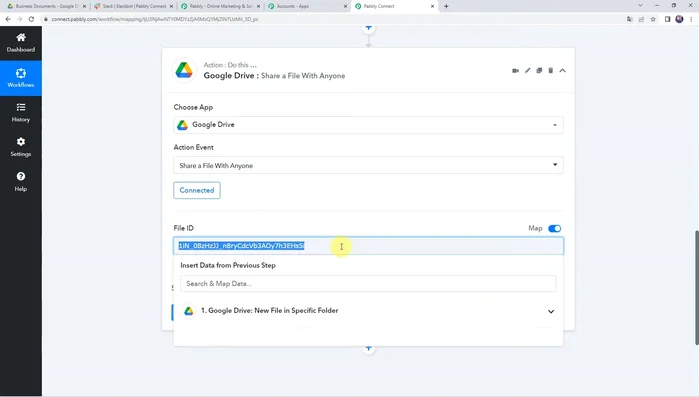Go forward in browser history

pyautogui.click(x=20, y=19)
